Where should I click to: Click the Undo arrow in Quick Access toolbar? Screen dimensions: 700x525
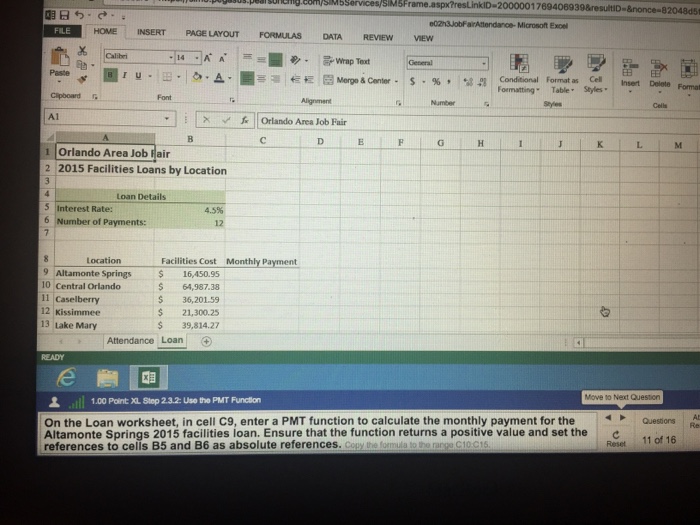click(x=79, y=16)
